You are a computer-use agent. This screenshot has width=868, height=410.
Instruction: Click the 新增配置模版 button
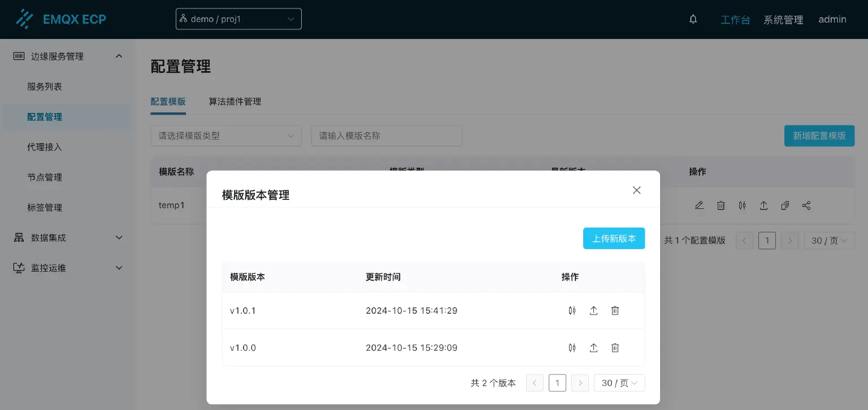click(x=819, y=136)
